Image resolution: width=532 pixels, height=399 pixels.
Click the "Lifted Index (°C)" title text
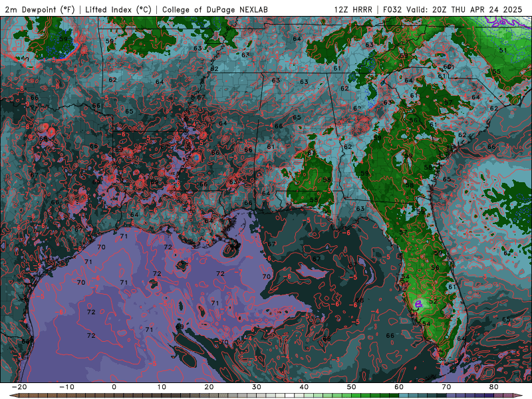(x=118, y=9)
